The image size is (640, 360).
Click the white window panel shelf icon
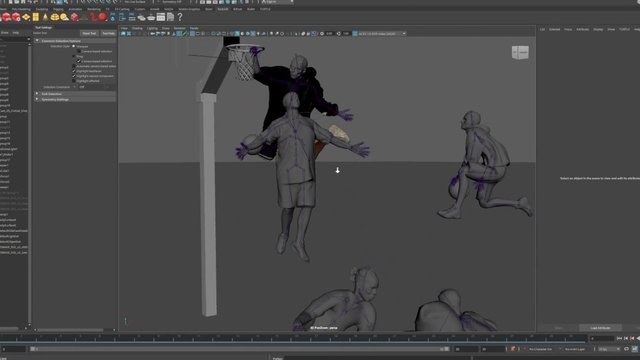(x=161, y=17)
